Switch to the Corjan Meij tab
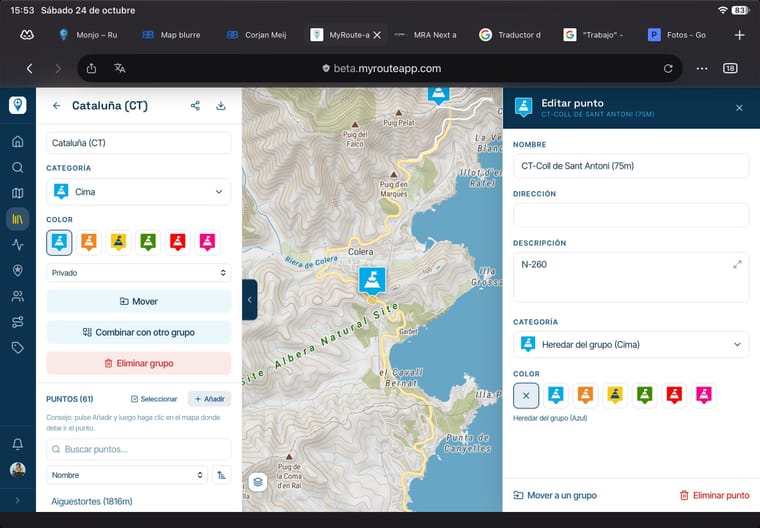 point(257,35)
